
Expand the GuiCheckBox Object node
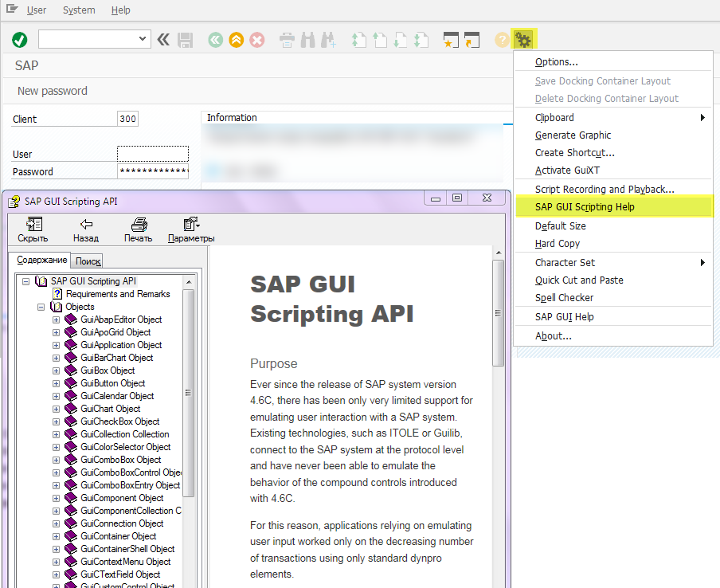tap(56, 421)
